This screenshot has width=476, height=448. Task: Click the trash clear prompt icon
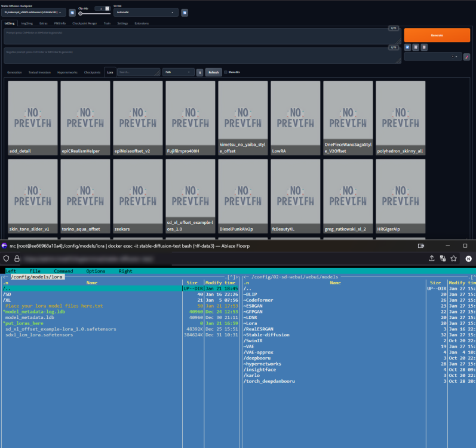click(x=416, y=47)
